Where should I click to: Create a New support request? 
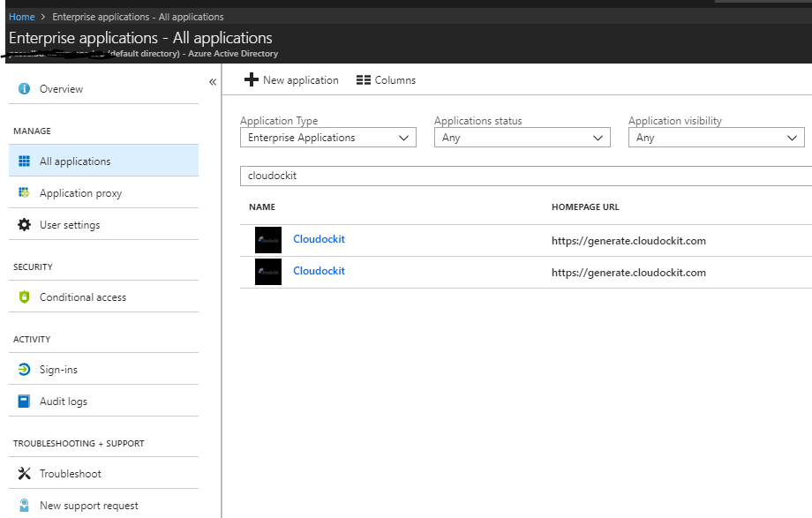tap(103, 505)
